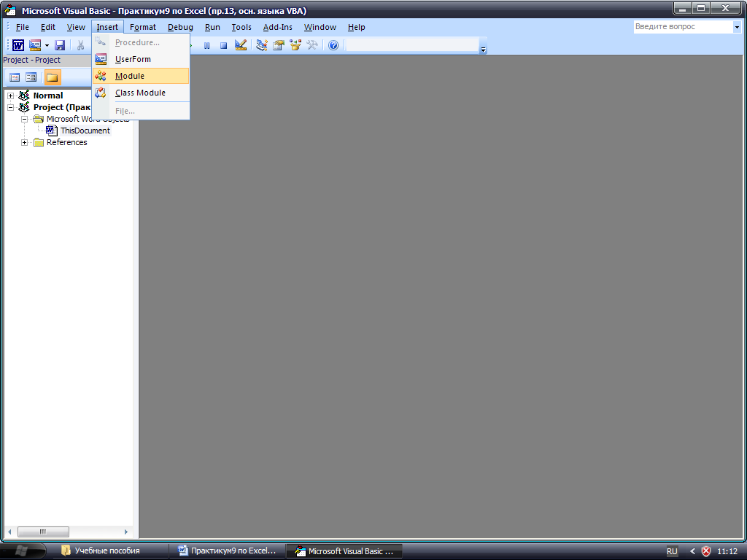The height and width of the screenshot is (560, 747).
Task: Open toolbar options overflow arrow
Action: [483, 49]
